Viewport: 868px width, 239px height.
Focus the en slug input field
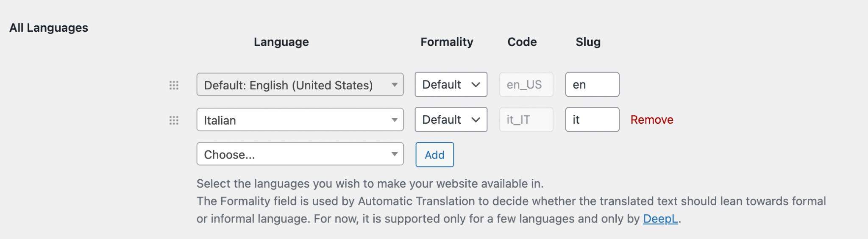pyautogui.click(x=592, y=84)
